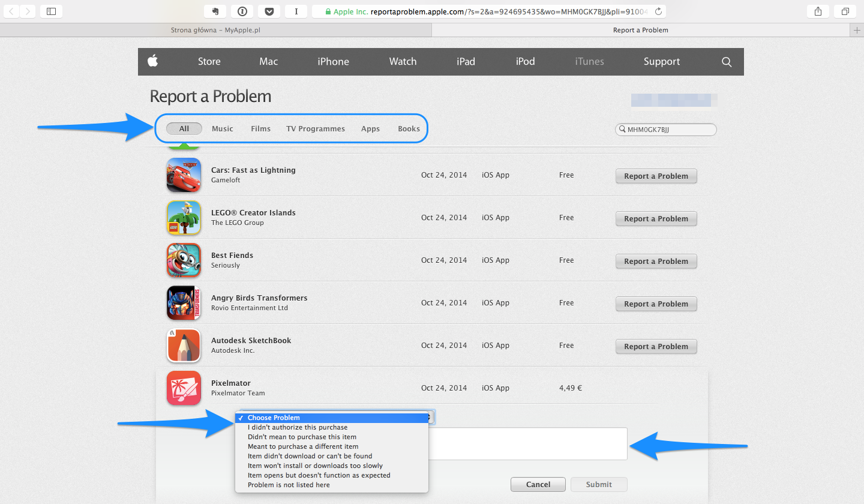The image size is (864, 504).
Task: Select the Choose Problem placeholder option
Action: click(x=332, y=418)
